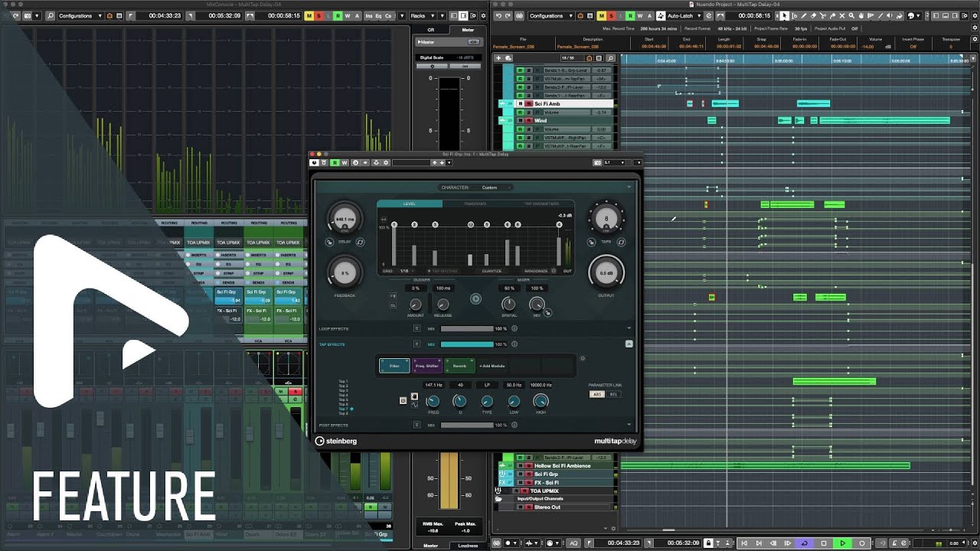Switch to the Loudness tab at bottom
This screenshot has height=551, width=980.
coord(468,546)
